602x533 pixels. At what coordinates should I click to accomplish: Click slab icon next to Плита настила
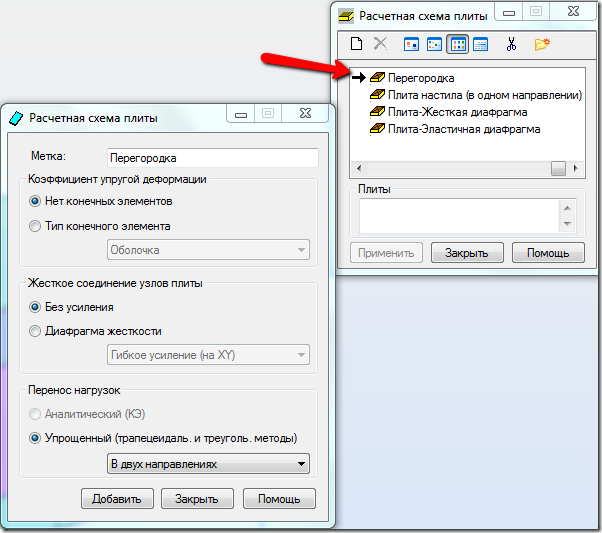tap(377, 95)
